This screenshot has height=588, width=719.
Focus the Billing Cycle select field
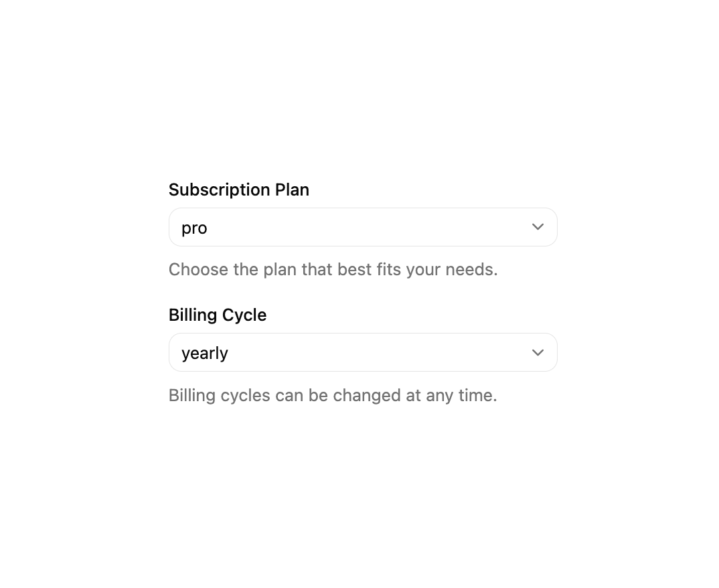tap(363, 352)
